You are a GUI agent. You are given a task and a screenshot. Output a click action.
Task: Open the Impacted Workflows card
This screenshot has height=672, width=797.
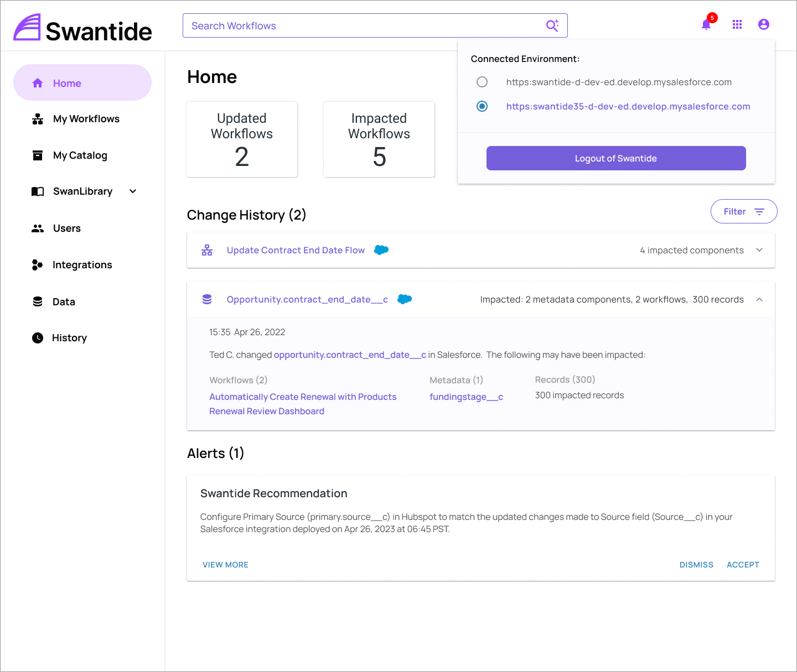[379, 139]
